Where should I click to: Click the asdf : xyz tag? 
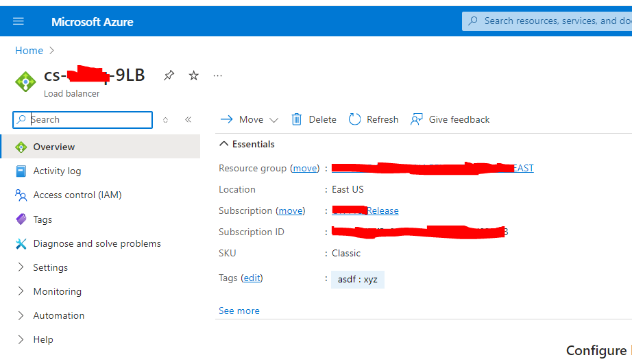coord(358,280)
